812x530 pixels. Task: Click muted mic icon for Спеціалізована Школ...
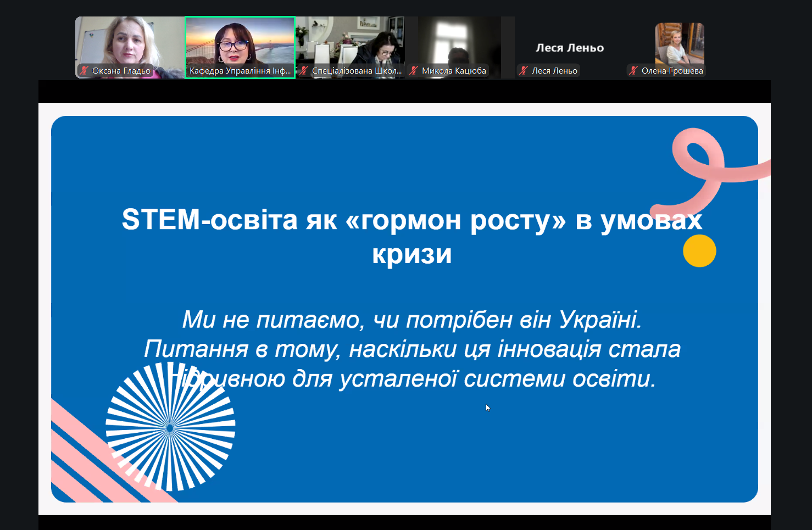coord(304,70)
